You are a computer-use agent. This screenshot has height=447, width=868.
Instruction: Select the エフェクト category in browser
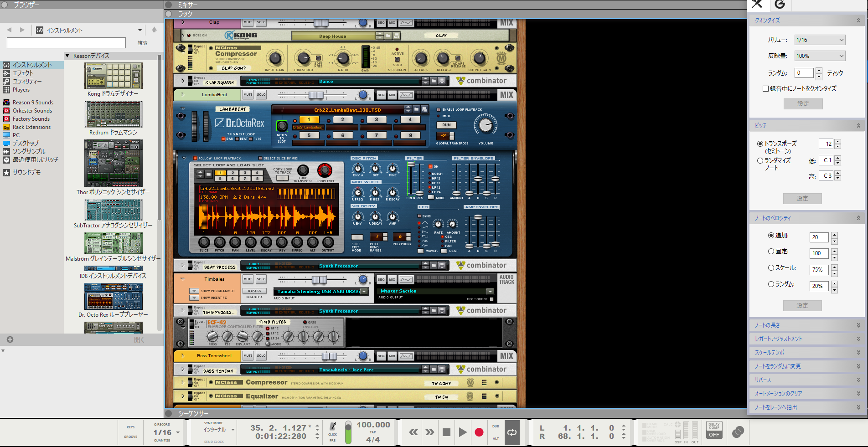coord(23,73)
